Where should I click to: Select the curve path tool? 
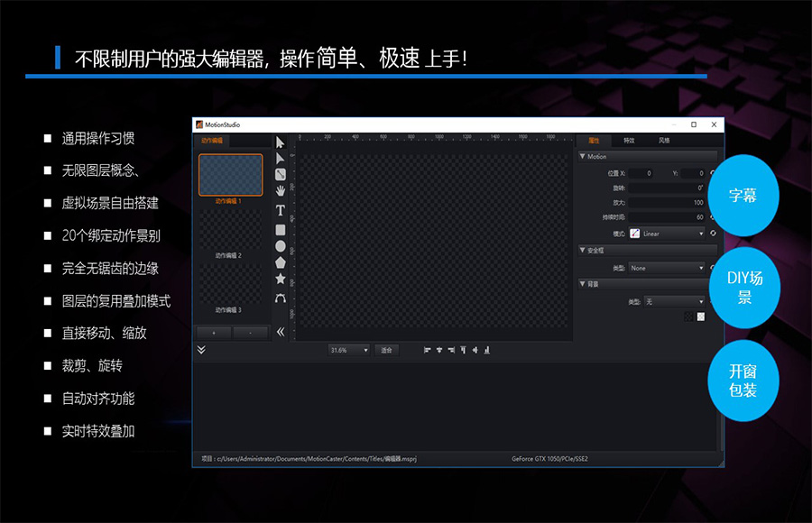pos(281,298)
